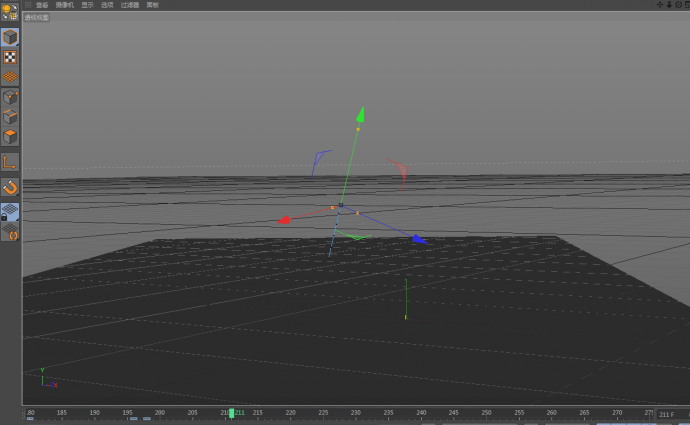Toggle the Locked Workplane icon
The height and width of the screenshot is (425, 690).
click(10, 212)
